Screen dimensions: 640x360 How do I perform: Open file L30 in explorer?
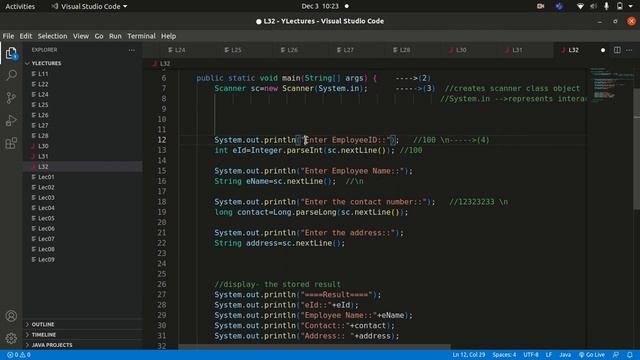(x=82, y=146)
